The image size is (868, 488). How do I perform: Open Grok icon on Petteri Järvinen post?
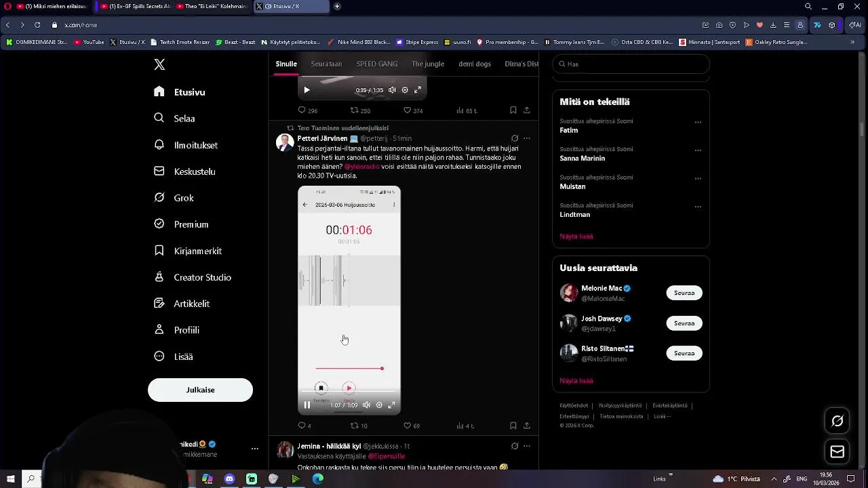(x=515, y=138)
